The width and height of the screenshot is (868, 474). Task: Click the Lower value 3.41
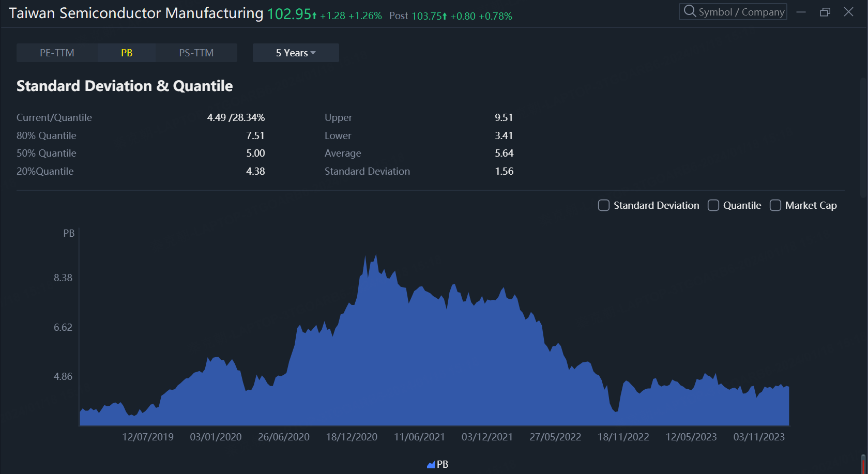(x=504, y=135)
